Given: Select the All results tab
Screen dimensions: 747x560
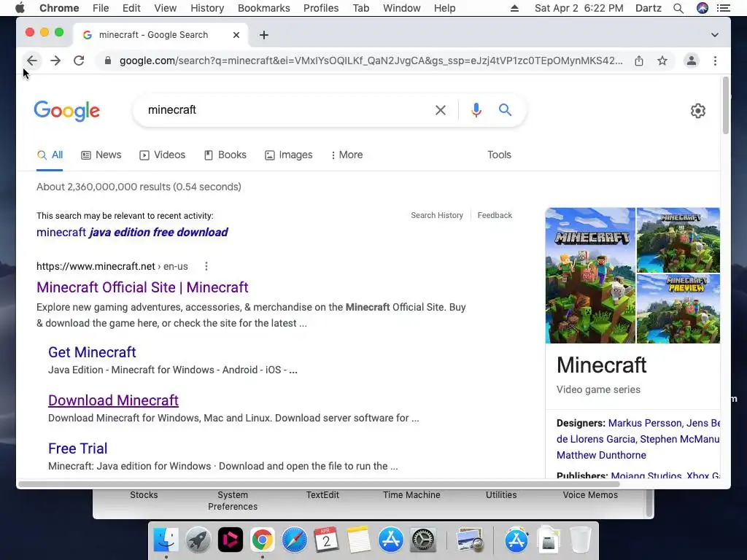Looking at the screenshot, I should [x=50, y=155].
